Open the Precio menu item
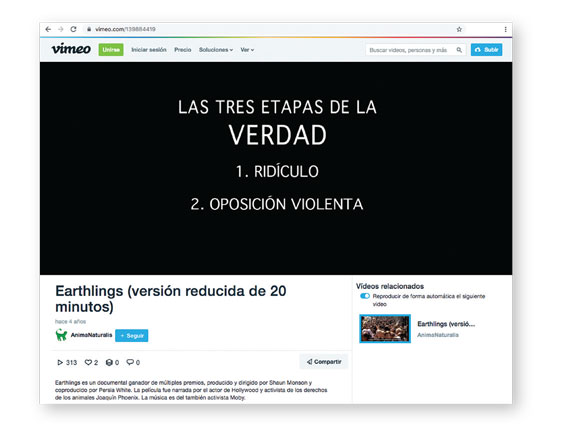 click(183, 50)
